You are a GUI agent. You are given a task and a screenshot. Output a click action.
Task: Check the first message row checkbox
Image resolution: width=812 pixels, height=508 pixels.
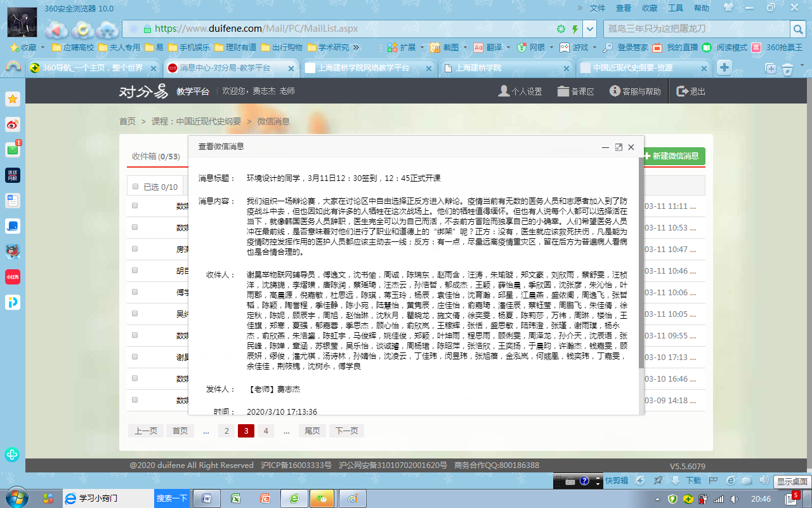pos(135,206)
